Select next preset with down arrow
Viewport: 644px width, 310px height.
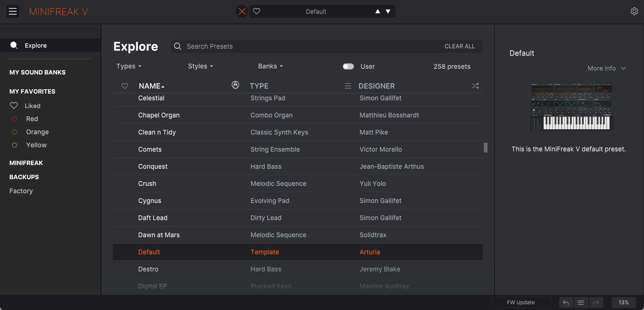tap(388, 11)
